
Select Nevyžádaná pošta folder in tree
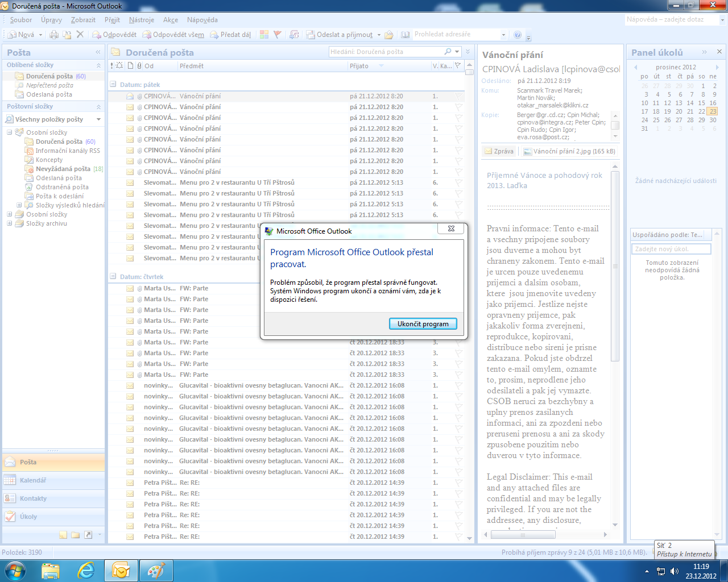point(63,169)
